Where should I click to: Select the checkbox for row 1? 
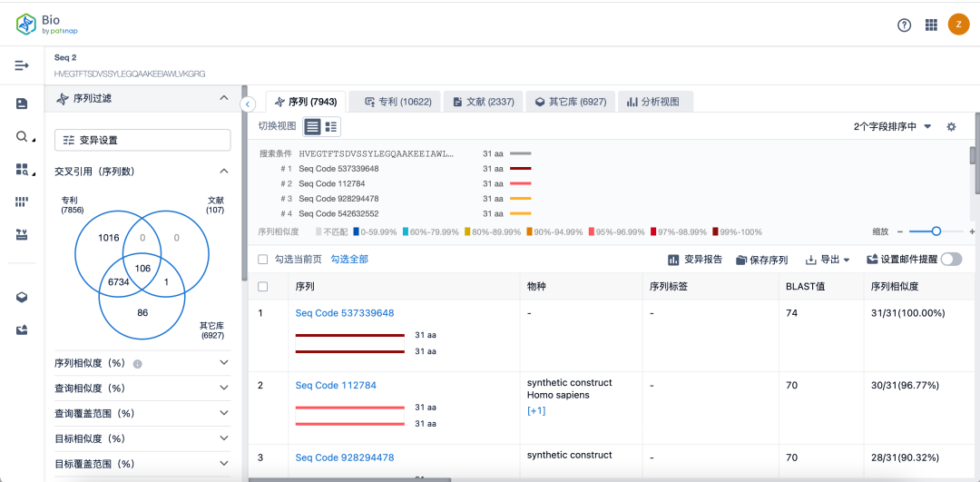(x=263, y=287)
